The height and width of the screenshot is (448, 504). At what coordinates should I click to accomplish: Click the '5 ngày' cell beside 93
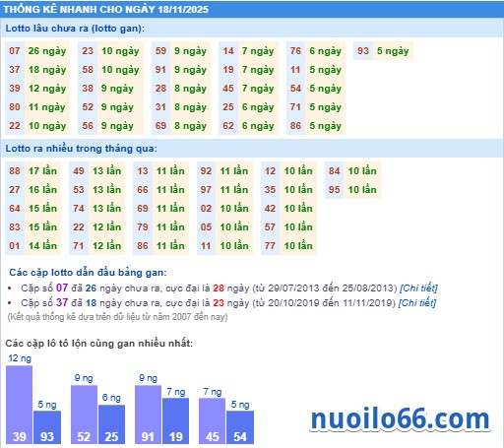click(x=393, y=51)
